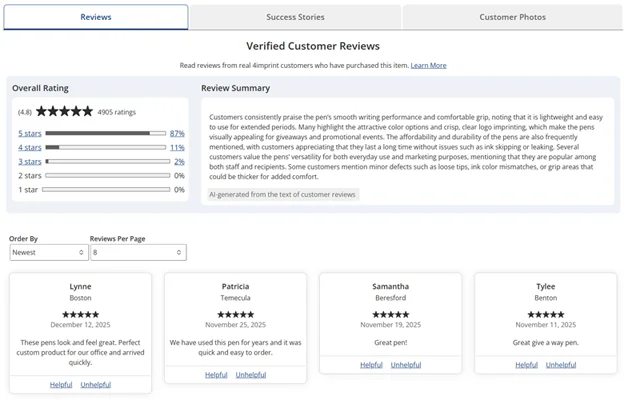This screenshot has height=400, width=626.
Task: Click the 5 stars rating bar
Action: tap(106, 133)
